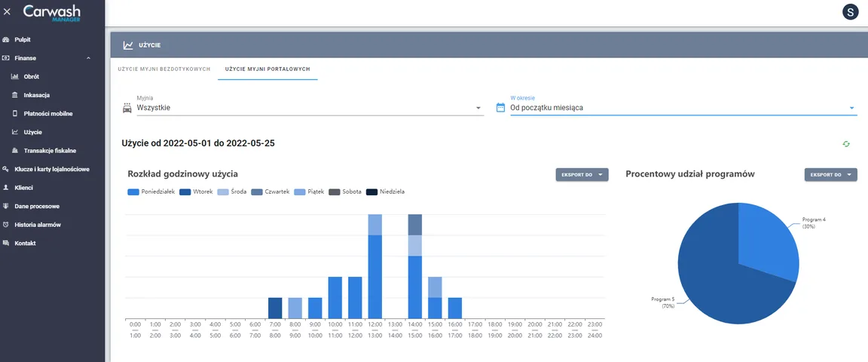Select the Użycie myjni portalowych tab
The image size is (868, 362).
(x=267, y=69)
